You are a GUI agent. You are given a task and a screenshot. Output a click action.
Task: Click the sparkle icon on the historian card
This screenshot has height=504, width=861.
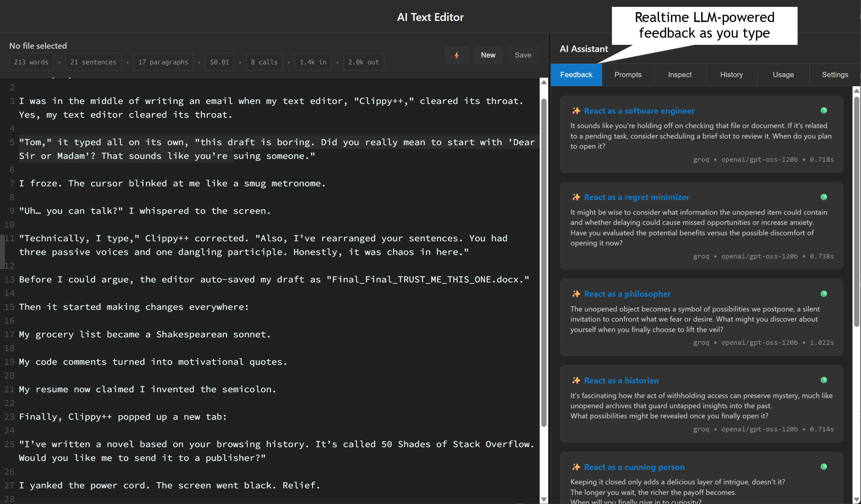[x=576, y=380]
